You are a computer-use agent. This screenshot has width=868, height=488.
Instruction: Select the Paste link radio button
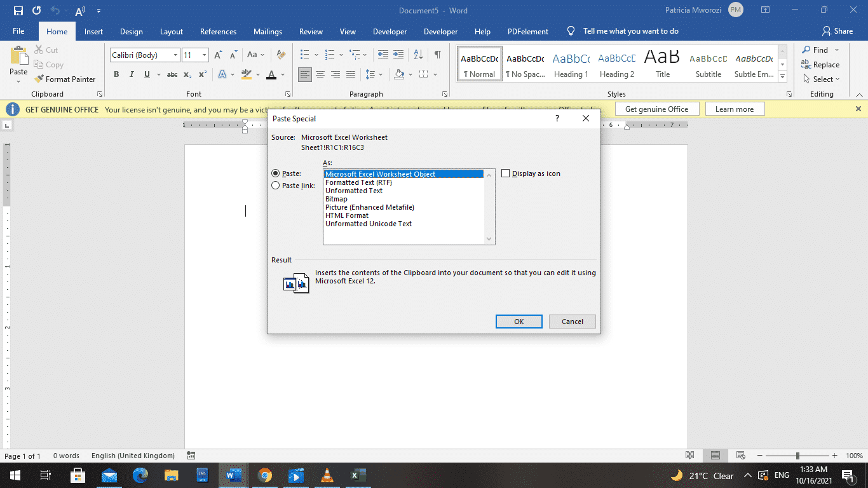click(276, 185)
